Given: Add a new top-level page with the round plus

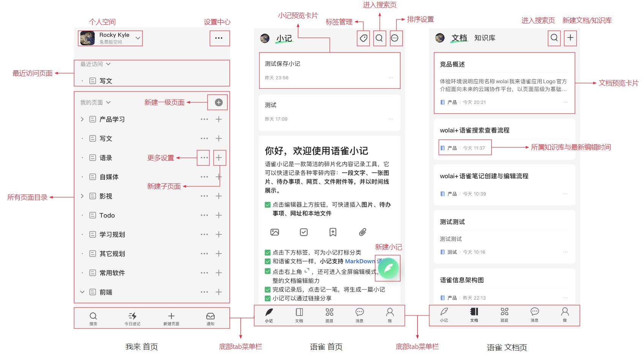Looking at the screenshot, I should 218,102.
